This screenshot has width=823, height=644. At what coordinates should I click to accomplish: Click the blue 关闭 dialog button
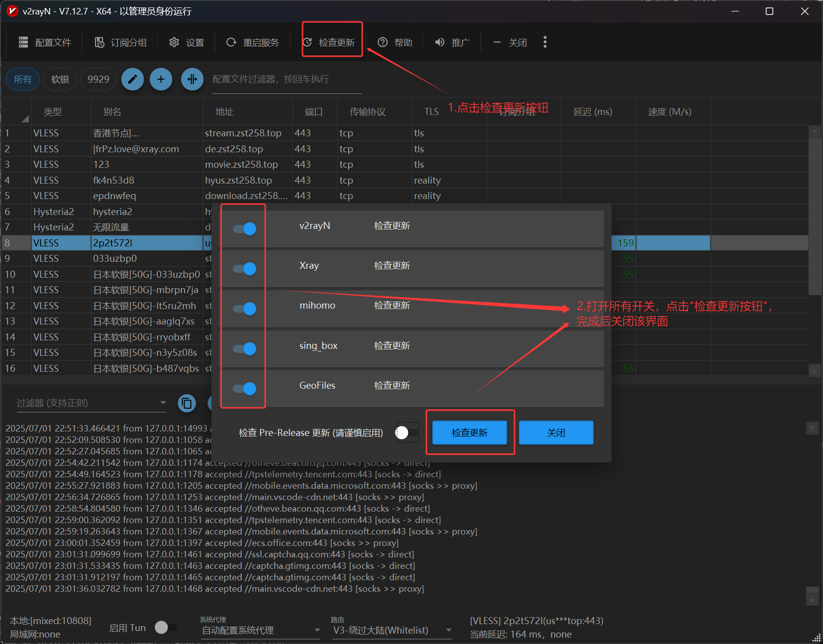coord(556,432)
